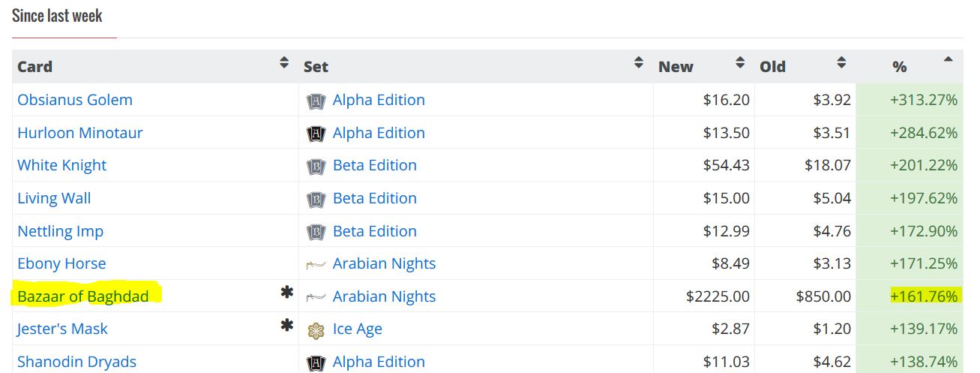
Task: Sort the table by Set column
Action: 639,63
